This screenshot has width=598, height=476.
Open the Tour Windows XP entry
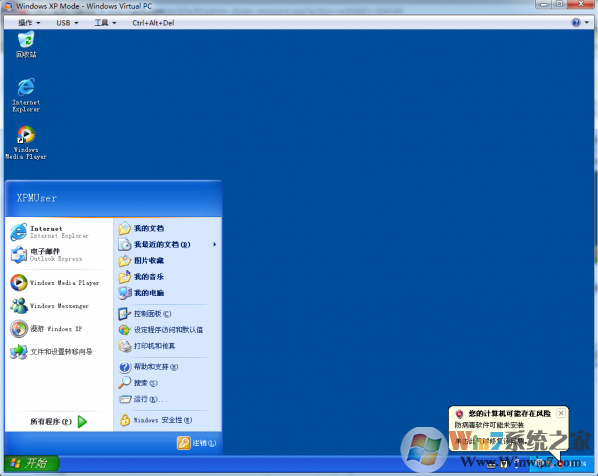[47, 329]
